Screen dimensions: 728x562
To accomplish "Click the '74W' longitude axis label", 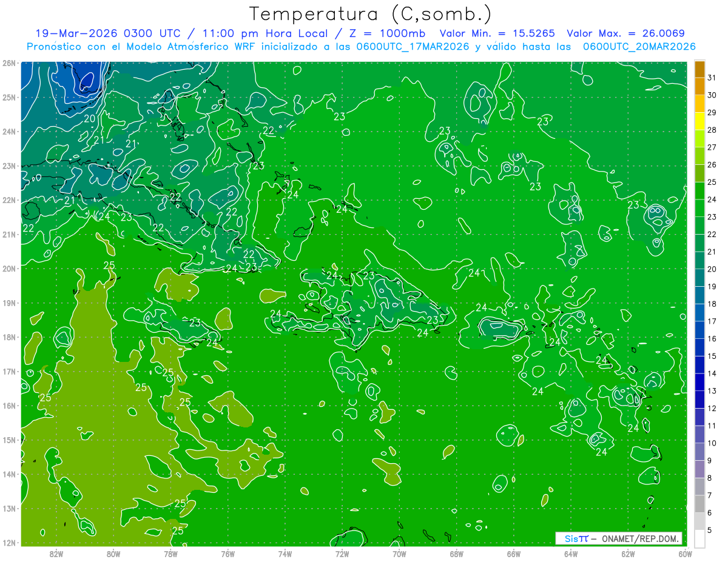I will tap(285, 553).
